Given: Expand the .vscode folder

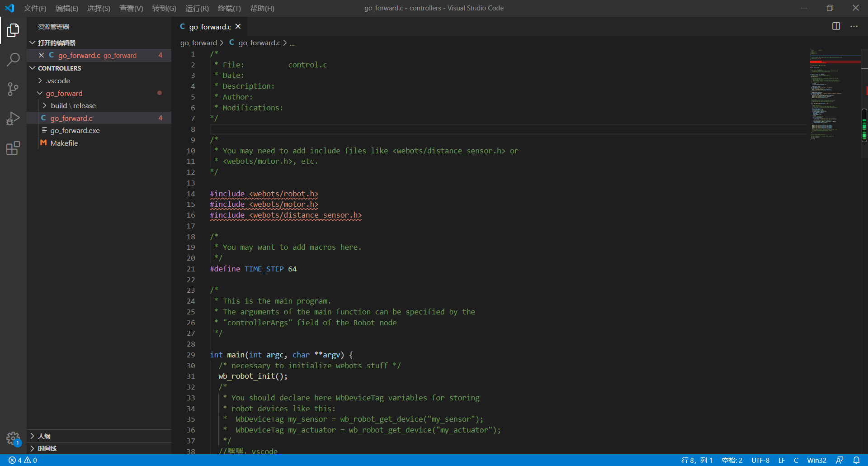Looking at the screenshot, I should 40,81.
